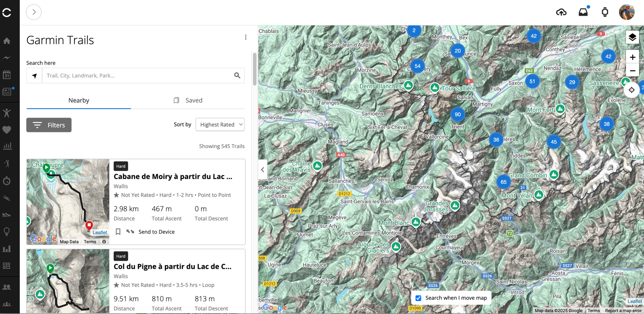Screen dimensions: 644x314
Task: Open Col du Pigne trail title
Action: 172,266
